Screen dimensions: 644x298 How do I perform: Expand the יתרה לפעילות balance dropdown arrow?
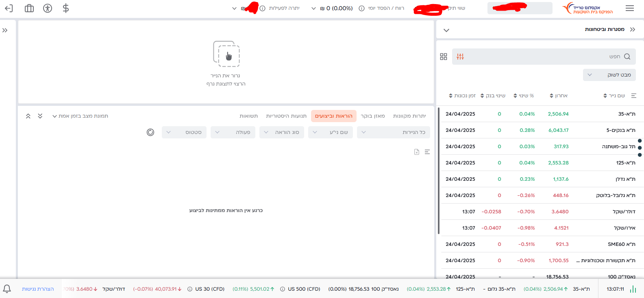click(234, 8)
